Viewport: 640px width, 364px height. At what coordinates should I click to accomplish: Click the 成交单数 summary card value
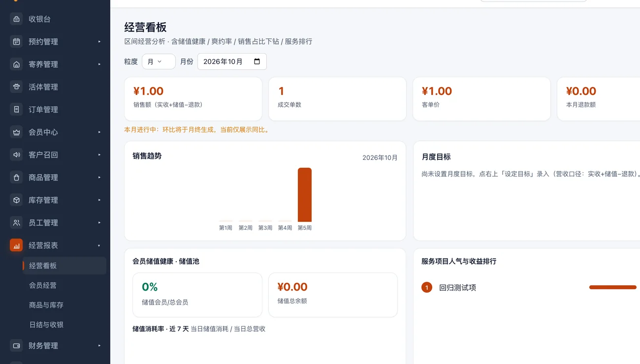click(x=282, y=91)
